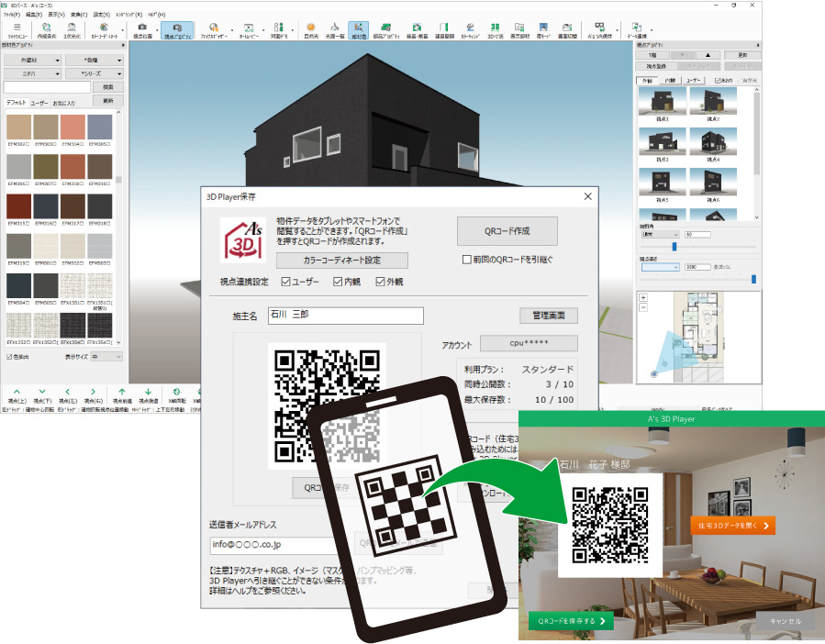
Task: Switch to the お気に入り tab
Action: (x=63, y=103)
